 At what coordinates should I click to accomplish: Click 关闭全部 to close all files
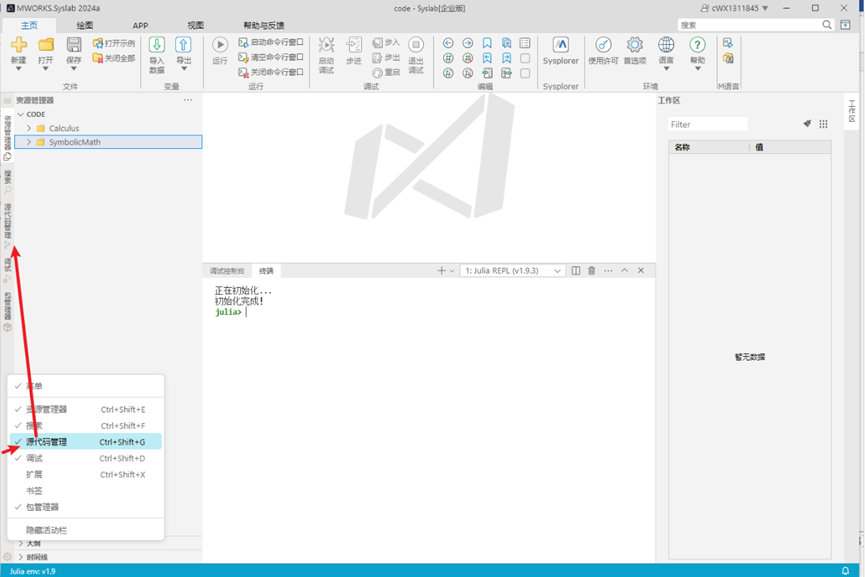pyautogui.click(x=114, y=58)
